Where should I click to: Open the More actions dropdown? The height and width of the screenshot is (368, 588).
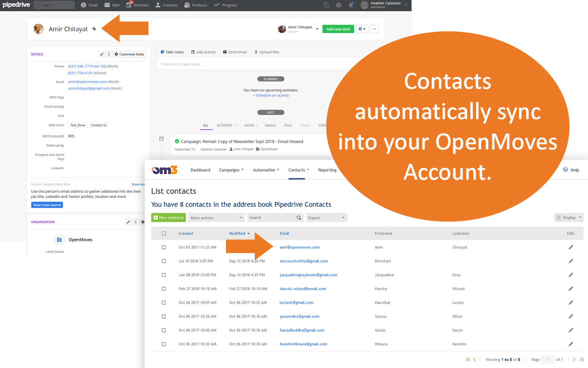pos(216,217)
